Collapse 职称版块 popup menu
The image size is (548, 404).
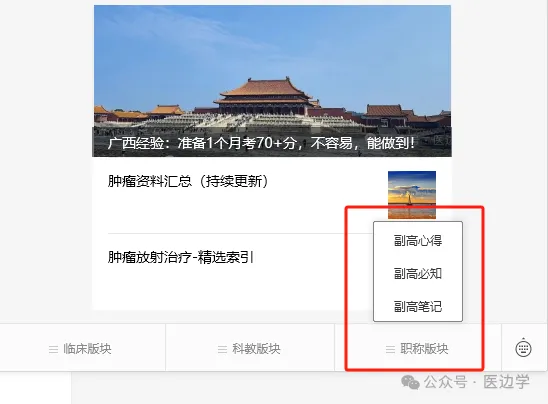coord(418,348)
